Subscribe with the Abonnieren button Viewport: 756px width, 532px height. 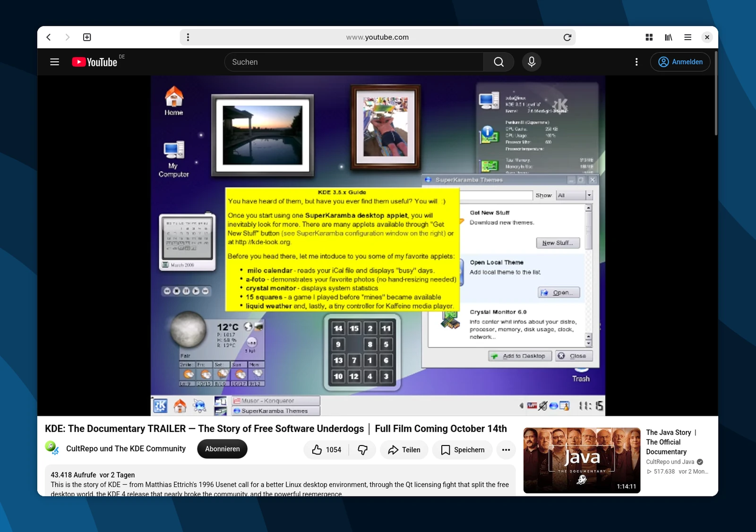point(223,449)
